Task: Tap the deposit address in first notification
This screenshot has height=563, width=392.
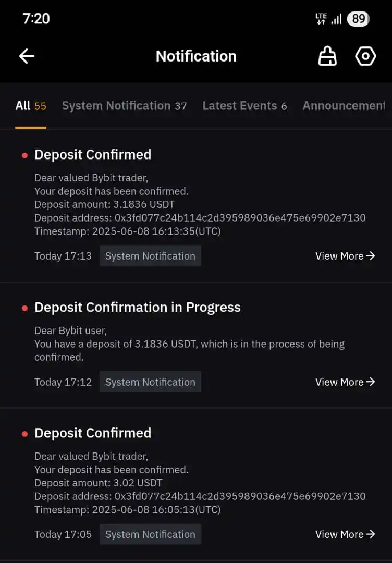Action: 240,218
